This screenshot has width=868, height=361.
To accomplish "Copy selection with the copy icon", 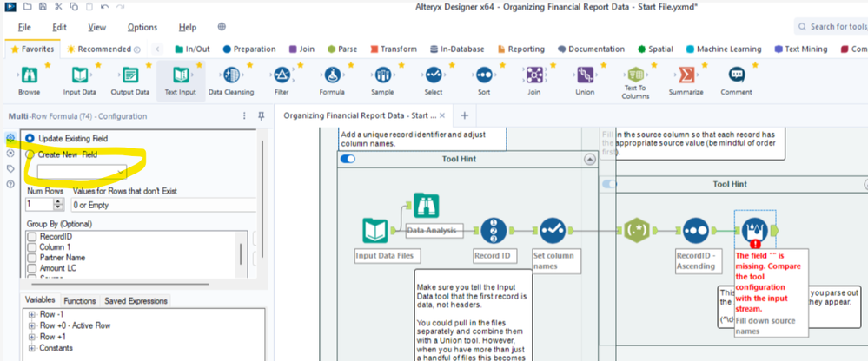I will point(74,7).
